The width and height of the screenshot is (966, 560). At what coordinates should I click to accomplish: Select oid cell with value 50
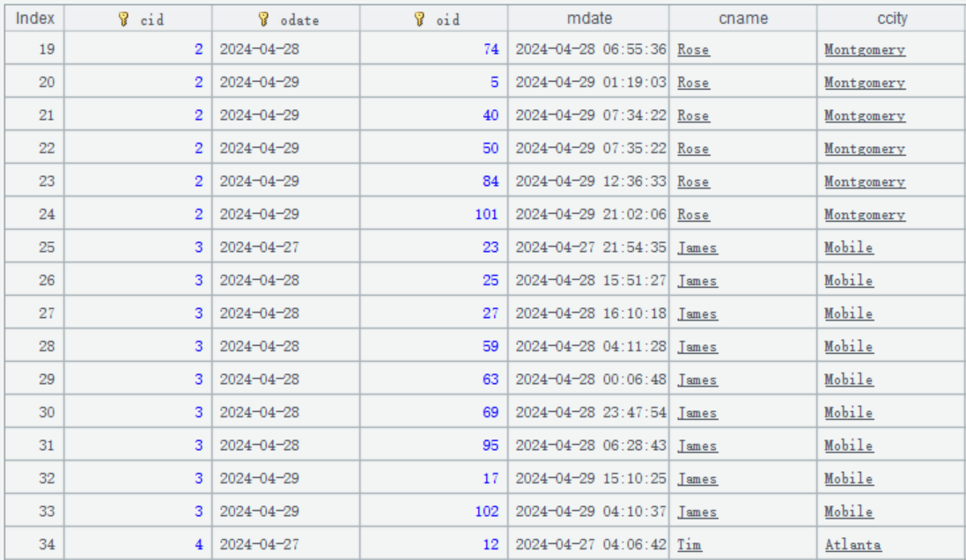tap(434, 149)
